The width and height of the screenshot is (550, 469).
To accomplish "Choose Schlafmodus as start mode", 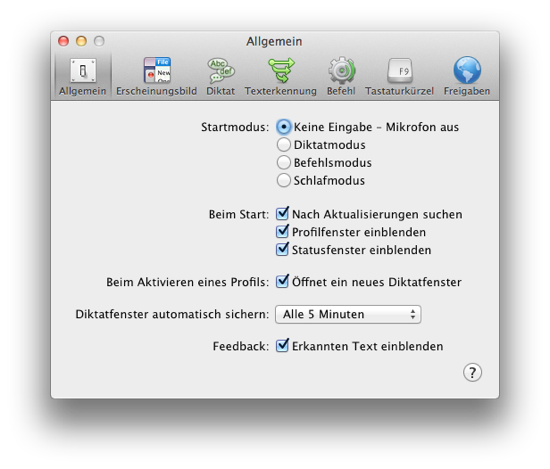I will (x=283, y=180).
